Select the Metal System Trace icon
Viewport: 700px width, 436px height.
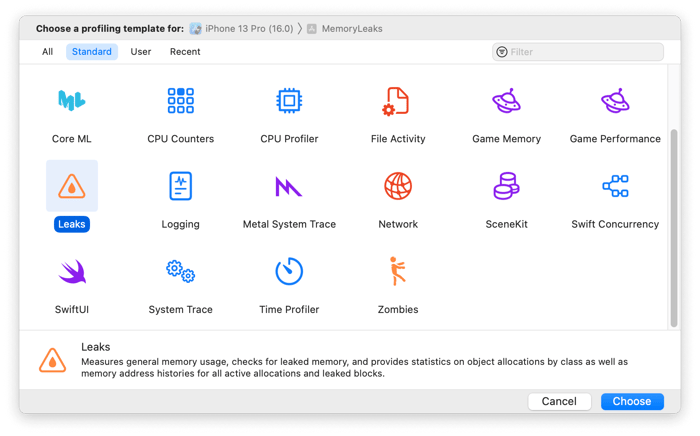click(289, 186)
